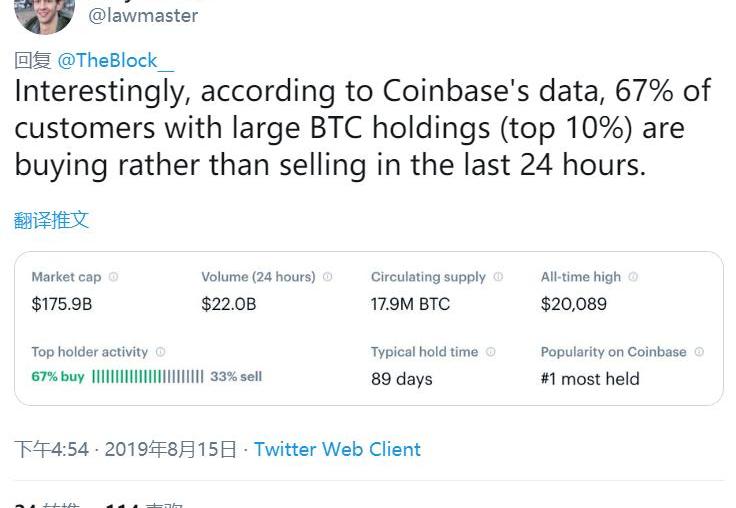Viewport: 736px width, 508px height.
Task: Click 翻译推文 to translate the tweet
Action: [x=52, y=220]
